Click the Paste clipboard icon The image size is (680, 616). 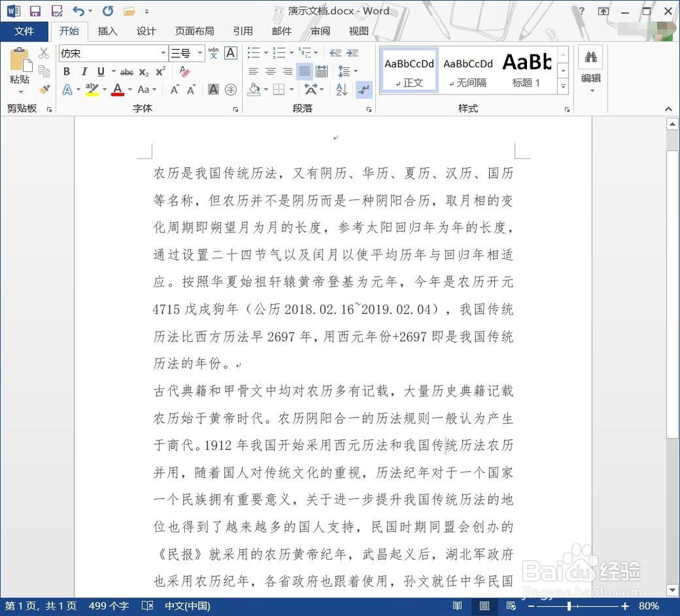[20, 59]
